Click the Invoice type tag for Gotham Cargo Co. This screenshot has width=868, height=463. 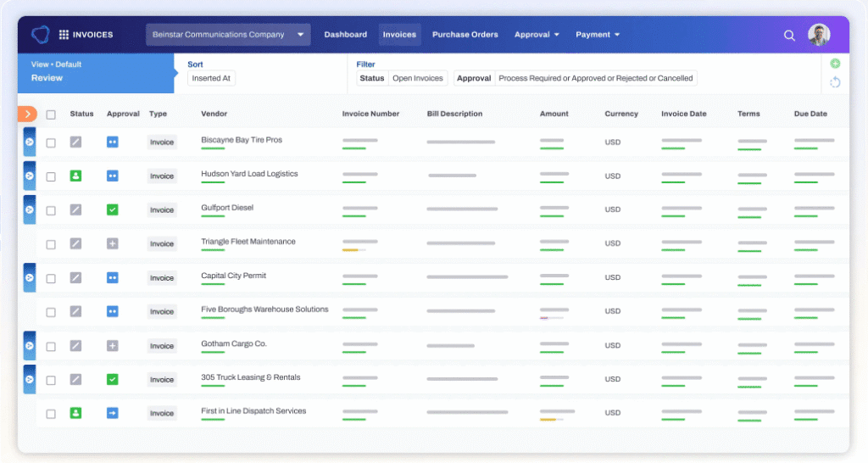pos(162,346)
